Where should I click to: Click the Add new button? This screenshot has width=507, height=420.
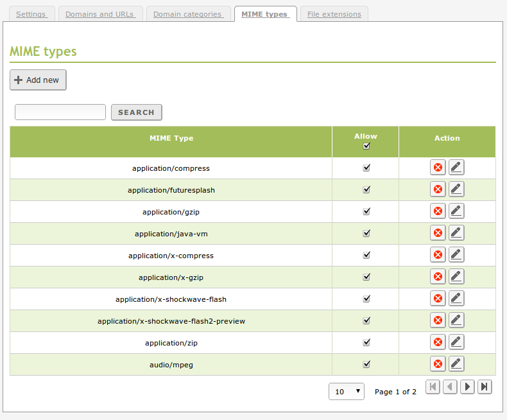tap(38, 80)
